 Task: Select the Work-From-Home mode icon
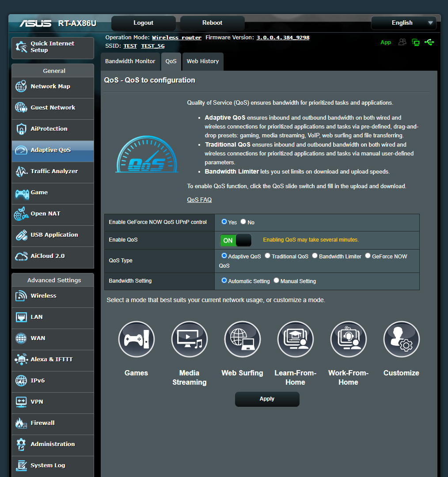point(348,339)
